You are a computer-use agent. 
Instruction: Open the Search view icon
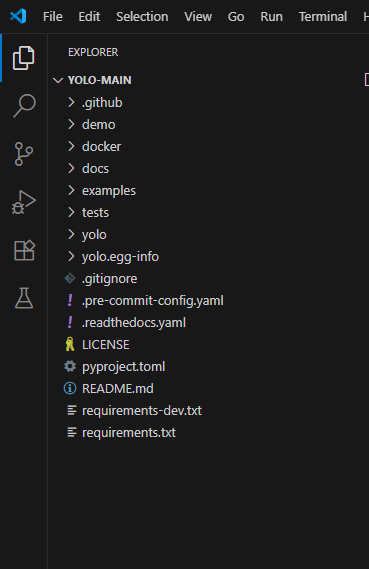(24, 106)
